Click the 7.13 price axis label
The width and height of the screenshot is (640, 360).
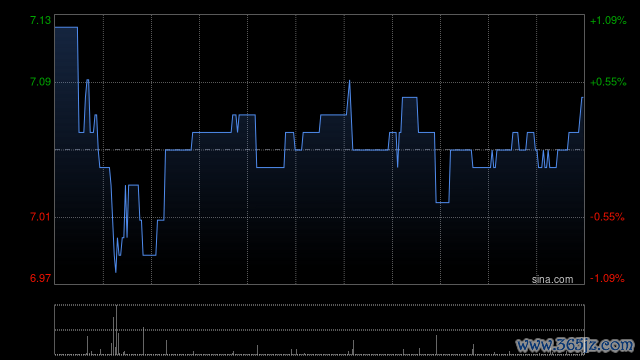tap(40, 20)
